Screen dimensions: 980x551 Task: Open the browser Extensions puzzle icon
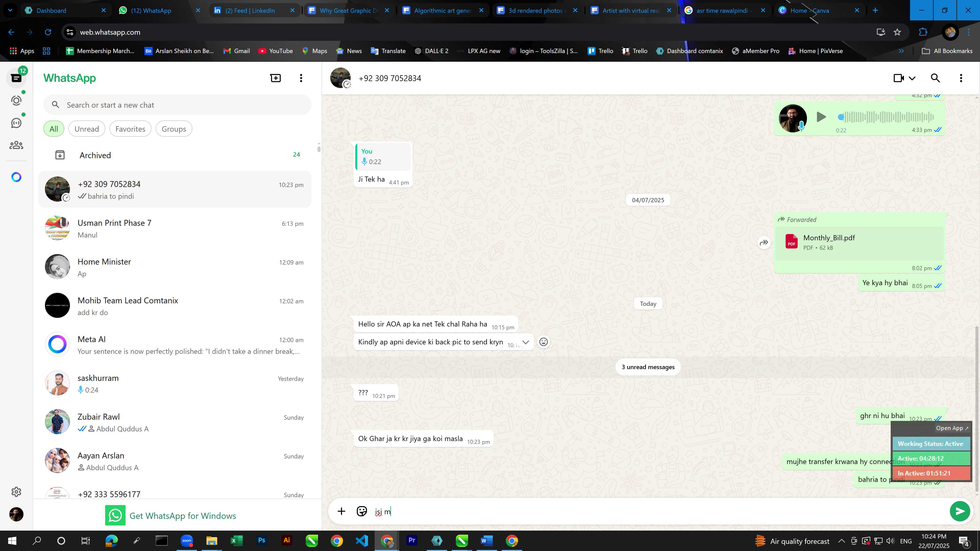(x=923, y=32)
